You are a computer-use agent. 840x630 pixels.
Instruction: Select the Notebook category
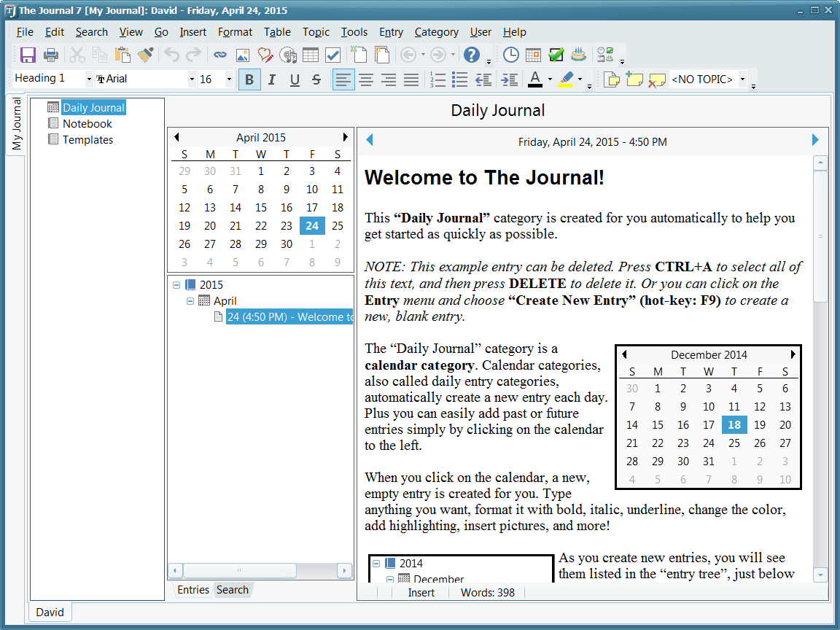(x=87, y=124)
